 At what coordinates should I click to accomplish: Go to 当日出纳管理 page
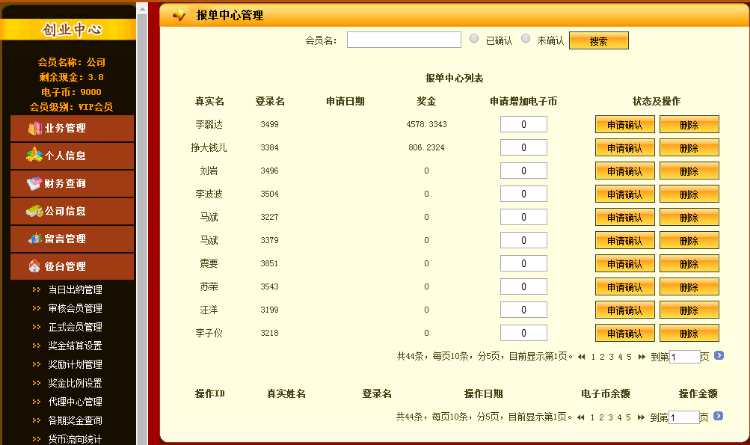[75, 289]
